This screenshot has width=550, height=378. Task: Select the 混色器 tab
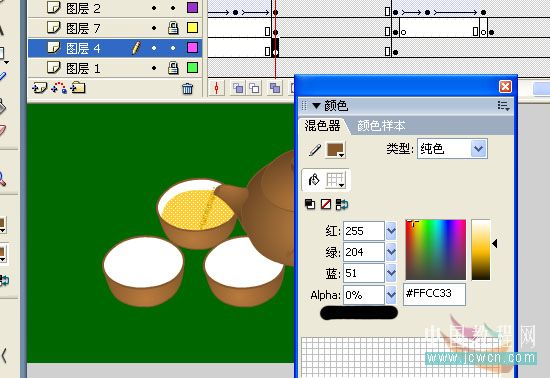tap(322, 126)
